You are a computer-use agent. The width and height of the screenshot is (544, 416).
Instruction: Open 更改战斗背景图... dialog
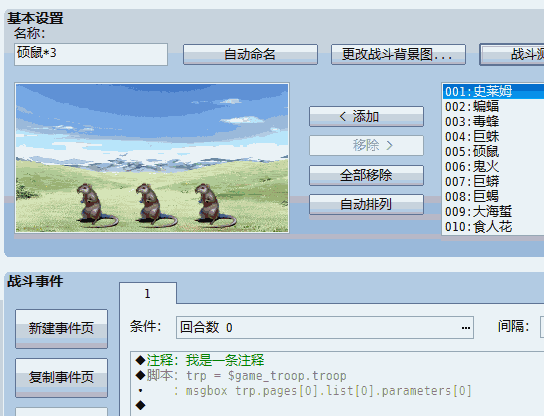click(398, 54)
